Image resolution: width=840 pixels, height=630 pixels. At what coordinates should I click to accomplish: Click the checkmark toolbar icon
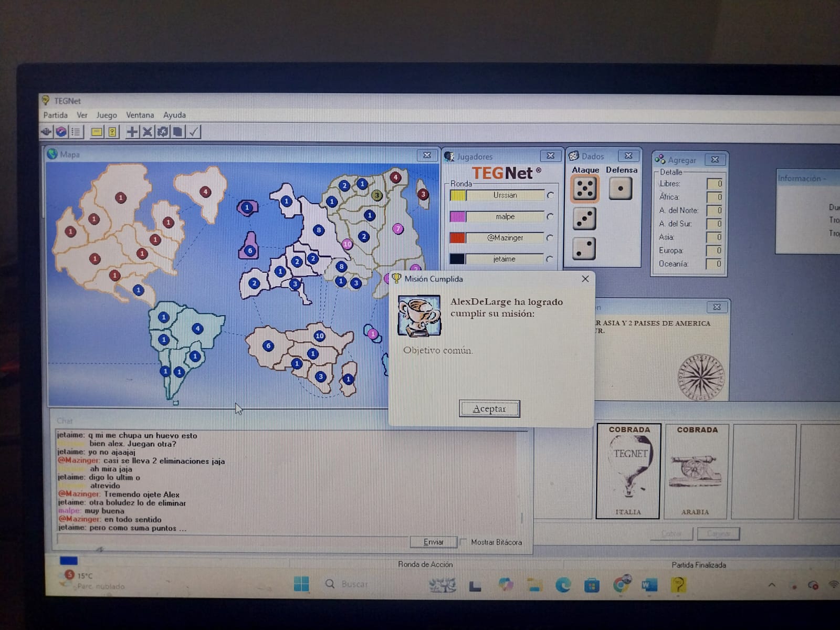(x=194, y=132)
